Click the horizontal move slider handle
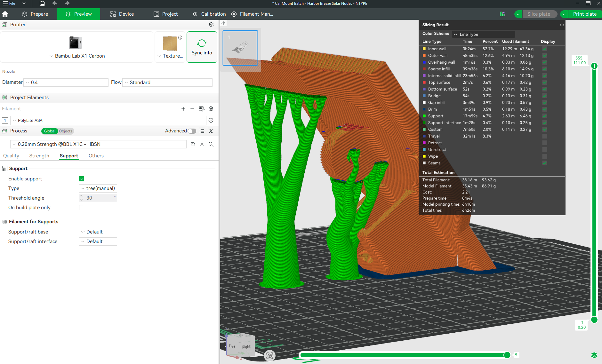Viewport: 602px width, 364px height. [x=507, y=355]
